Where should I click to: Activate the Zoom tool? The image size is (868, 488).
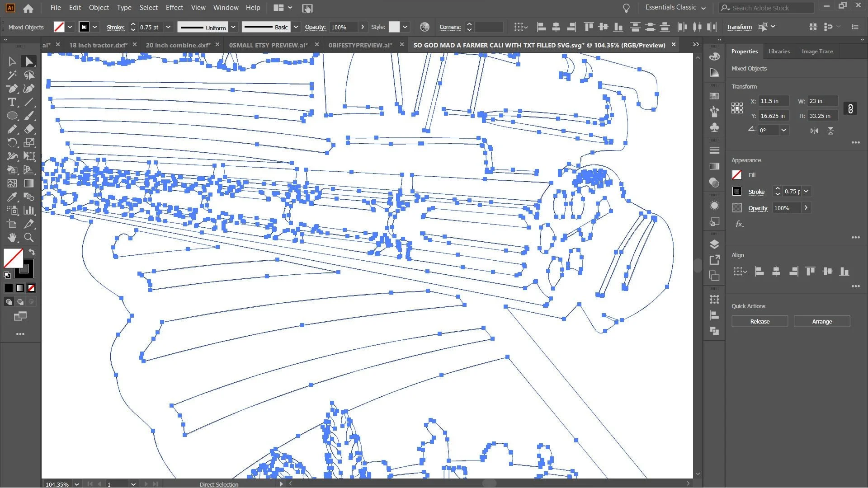point(29,238)
